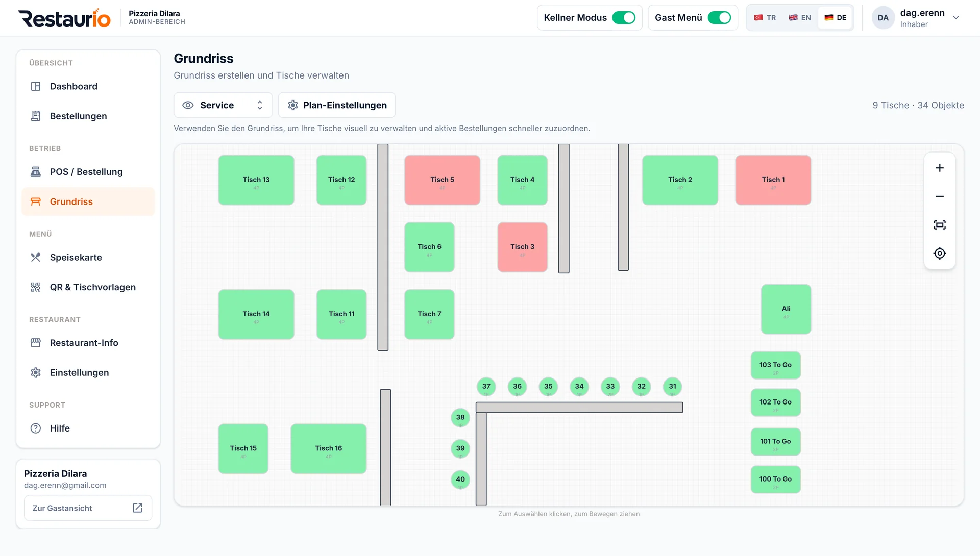Select table Tisch 3

pyautogui.click(x=522, y=247)
